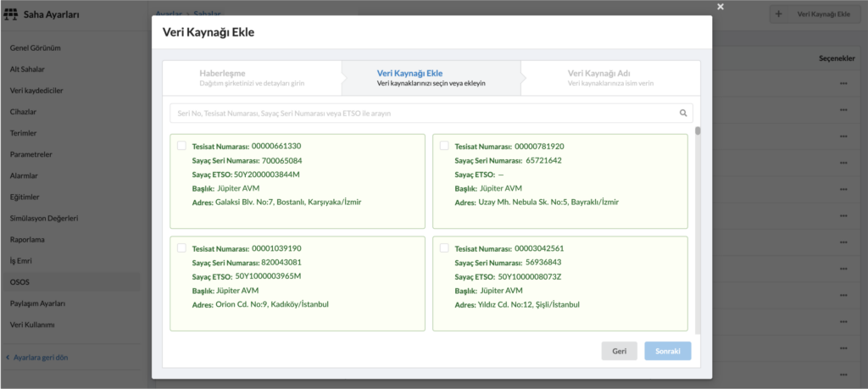
Task: Focus the Seri No search field
Action: tap(422, 113)
